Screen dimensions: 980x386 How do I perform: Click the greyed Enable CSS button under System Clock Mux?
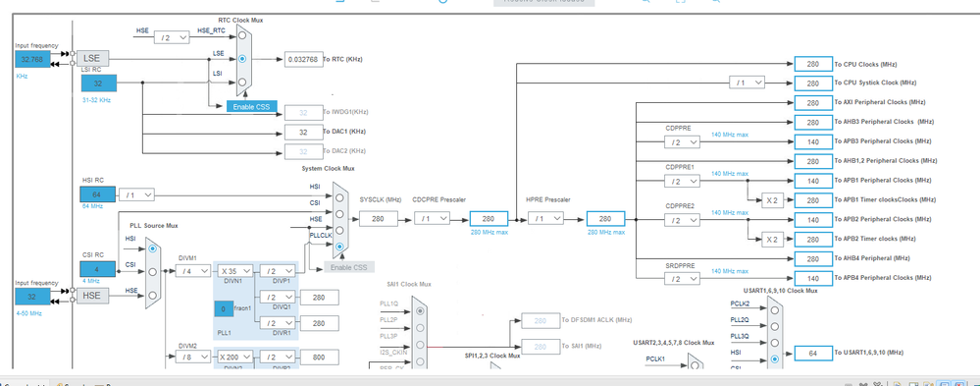click(349, 267)
